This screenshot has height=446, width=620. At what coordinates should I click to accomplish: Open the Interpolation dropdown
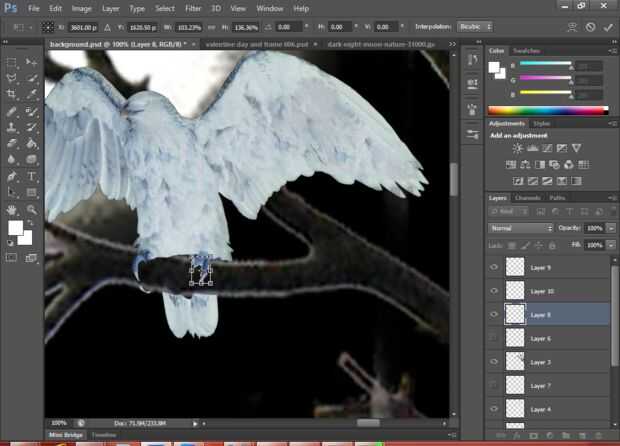(474, 26)
